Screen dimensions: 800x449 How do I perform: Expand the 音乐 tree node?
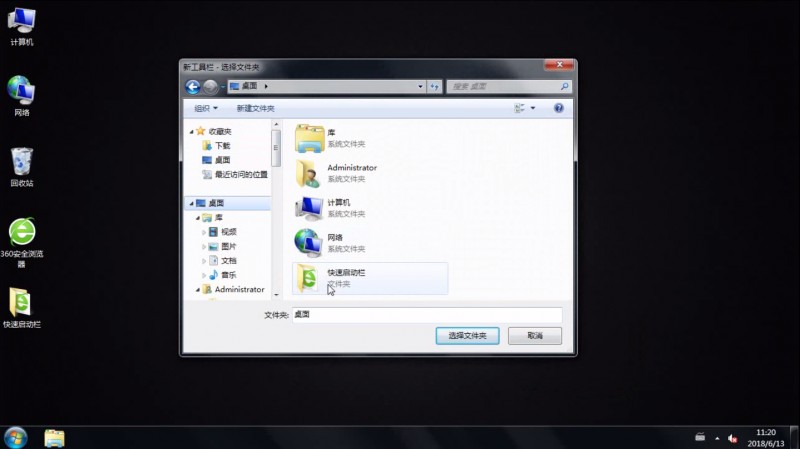click(204, 275)
